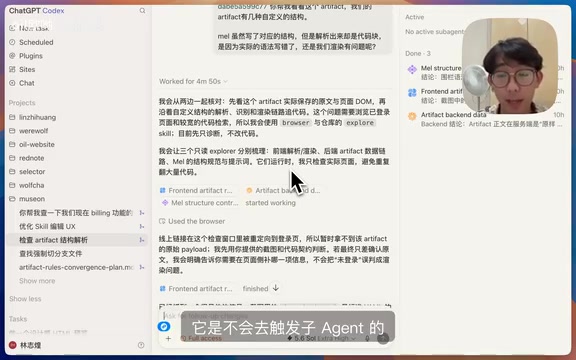Click the blue compass icon above the plus

click(x=164, y=326)
